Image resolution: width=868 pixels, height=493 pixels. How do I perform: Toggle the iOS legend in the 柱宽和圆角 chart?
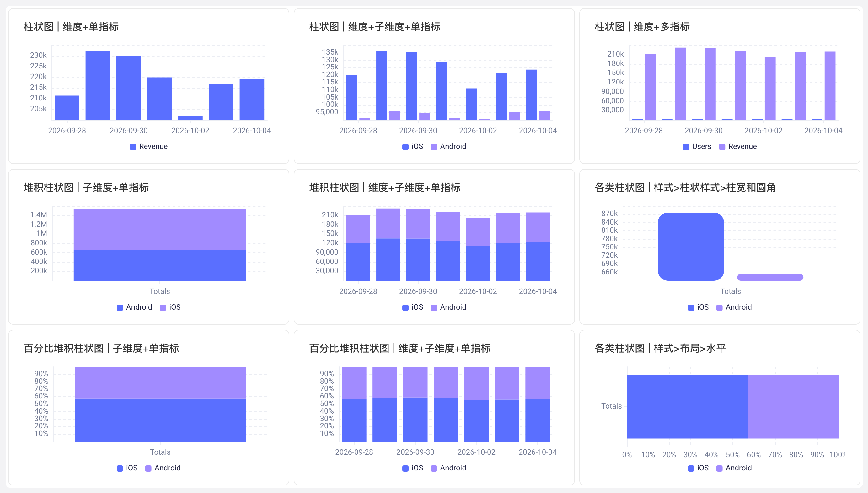pos(698,307)
